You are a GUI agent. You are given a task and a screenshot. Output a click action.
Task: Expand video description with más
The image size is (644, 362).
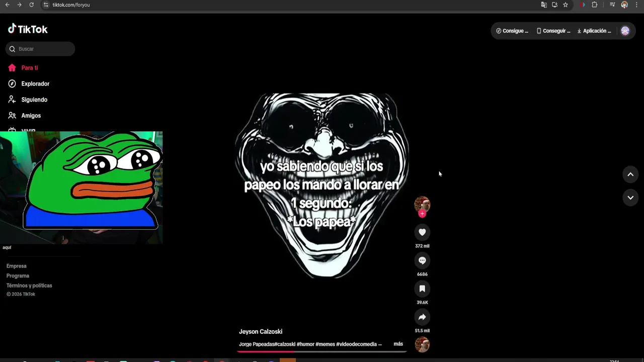click(x=398, y=344)
